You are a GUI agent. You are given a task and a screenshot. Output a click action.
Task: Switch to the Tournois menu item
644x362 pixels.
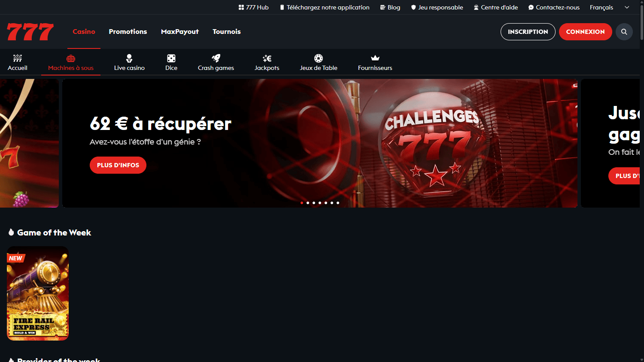pyautogui.click(x=227, y=32)
